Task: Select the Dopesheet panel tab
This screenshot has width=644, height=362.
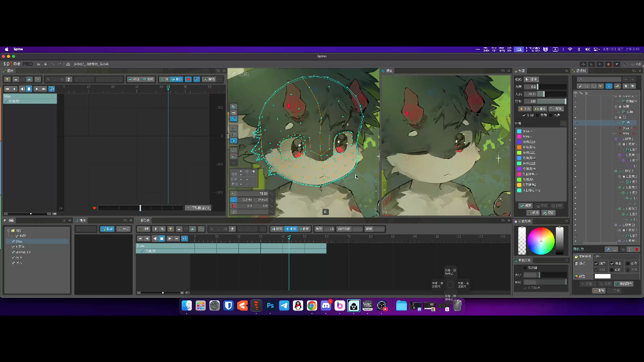Action: (143, 221)
